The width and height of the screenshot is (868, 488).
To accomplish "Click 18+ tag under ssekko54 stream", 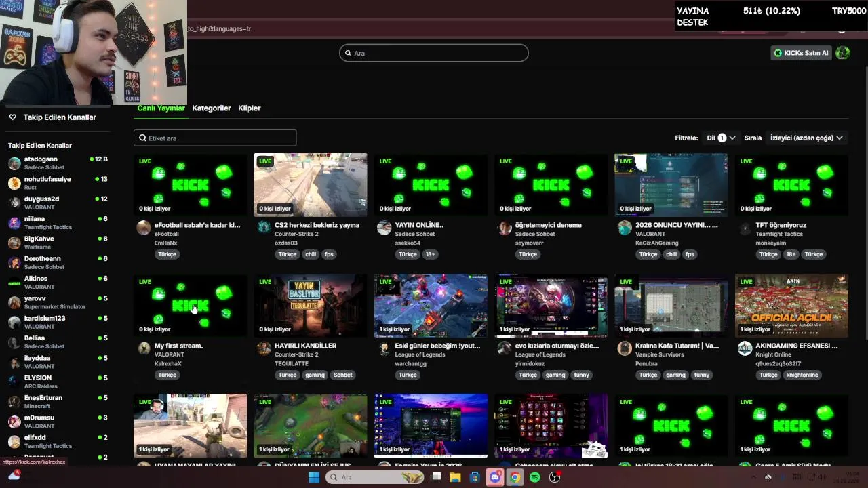I will [x=430, y=254].
